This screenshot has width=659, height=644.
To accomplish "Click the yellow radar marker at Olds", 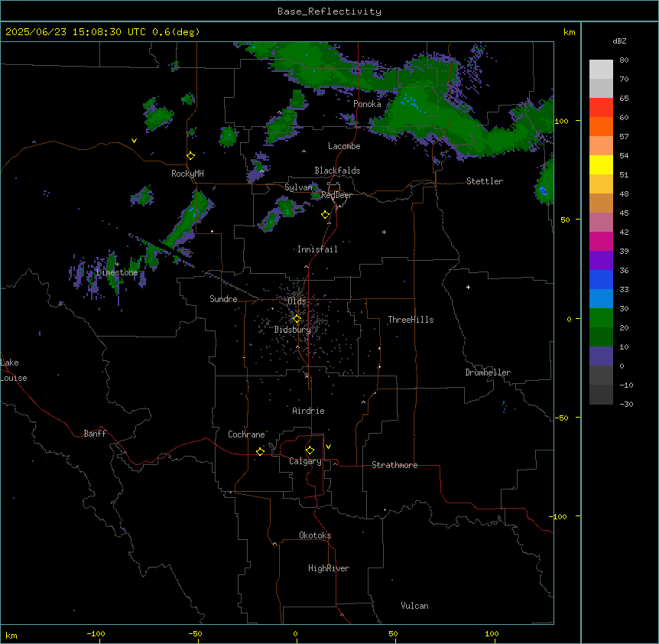I will pos(297,319).
